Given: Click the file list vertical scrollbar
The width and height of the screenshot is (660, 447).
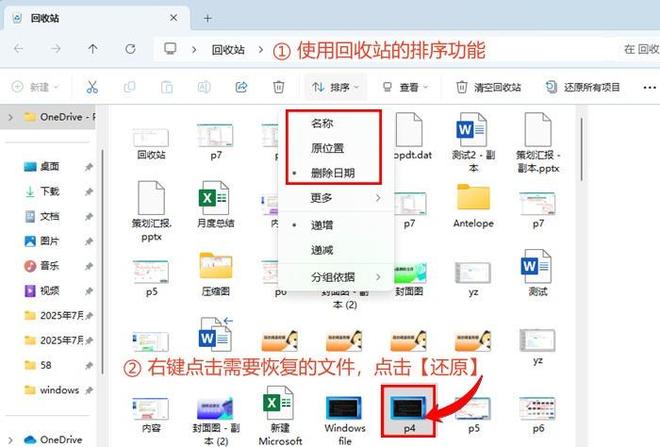Looking at the screenshot, I should [x=582, y=149].
